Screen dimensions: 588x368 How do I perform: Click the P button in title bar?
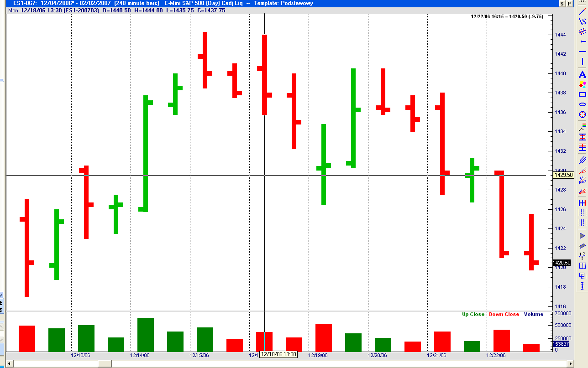[x=569, y=3]
